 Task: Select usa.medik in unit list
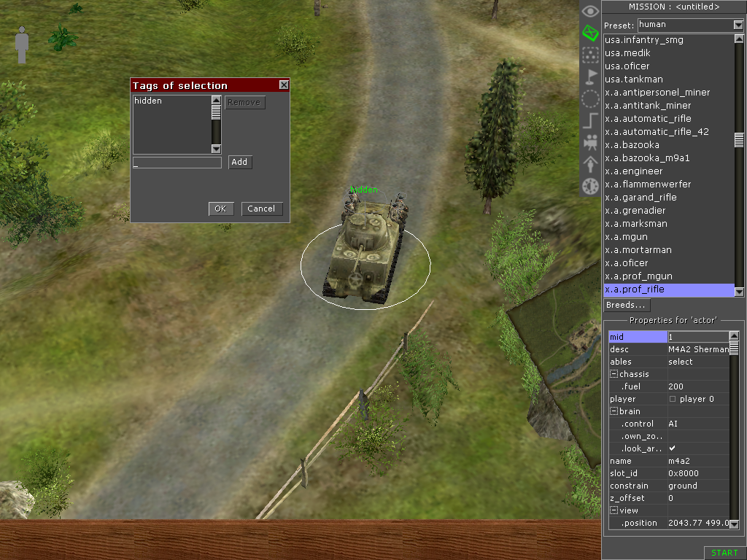pyautogui.click(x=669, y=52)
